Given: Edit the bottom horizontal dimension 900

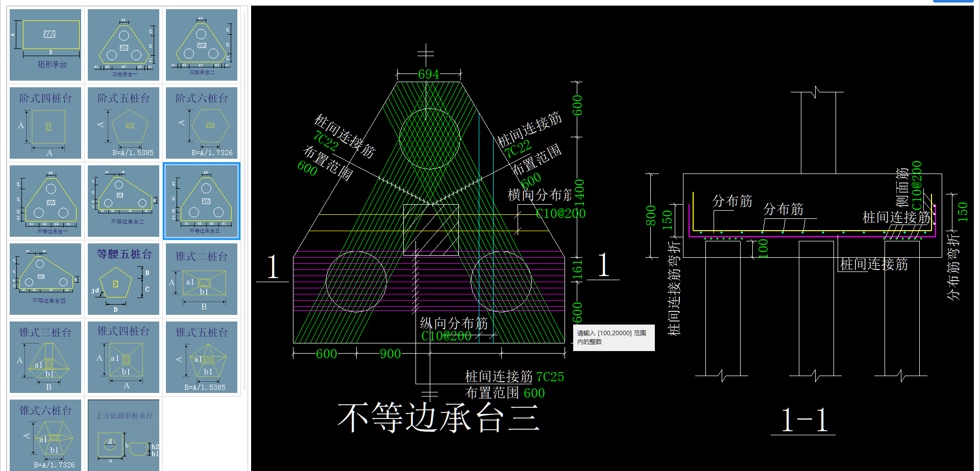Looking at the screenshot, I should point(390,354).
